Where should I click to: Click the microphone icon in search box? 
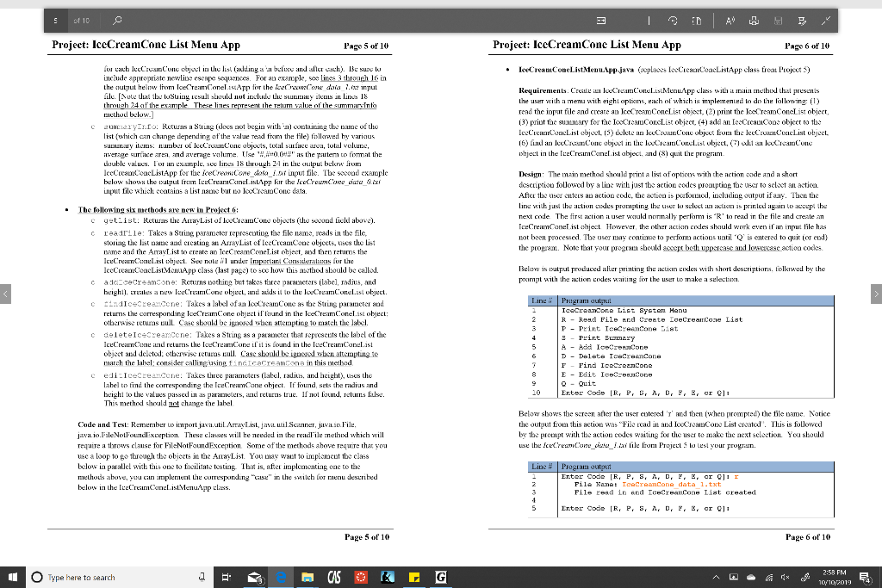(x=202, y=578)
